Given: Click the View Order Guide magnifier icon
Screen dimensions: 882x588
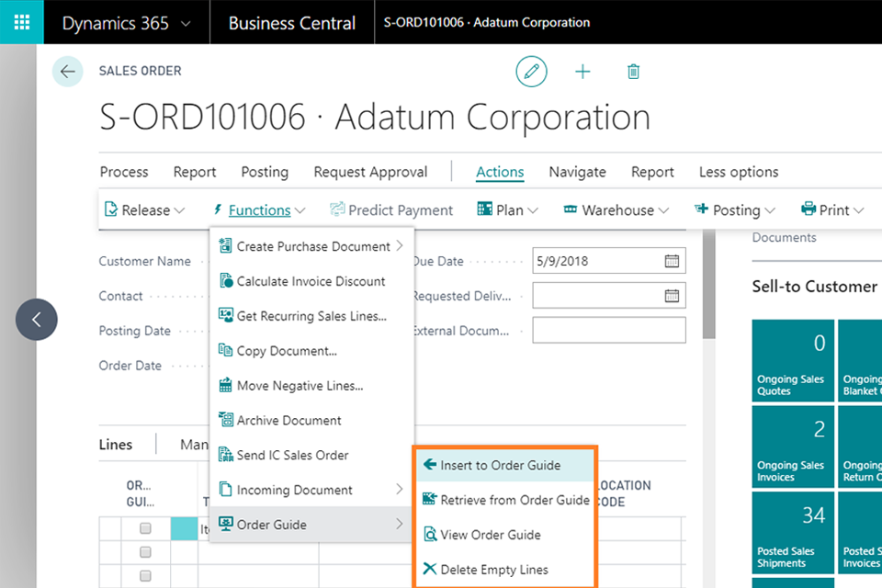Looking at the screenshot, I should (430, 534).
